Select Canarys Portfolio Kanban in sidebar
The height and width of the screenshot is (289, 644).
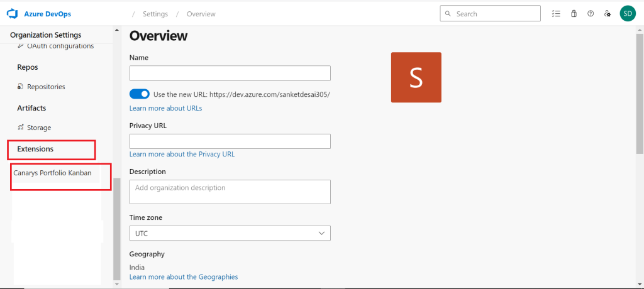pyautogui.click(x=52, y=173)
